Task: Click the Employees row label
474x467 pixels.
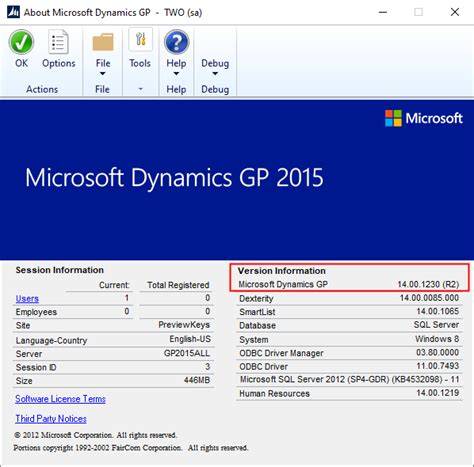Action: (x=36, y=312)
